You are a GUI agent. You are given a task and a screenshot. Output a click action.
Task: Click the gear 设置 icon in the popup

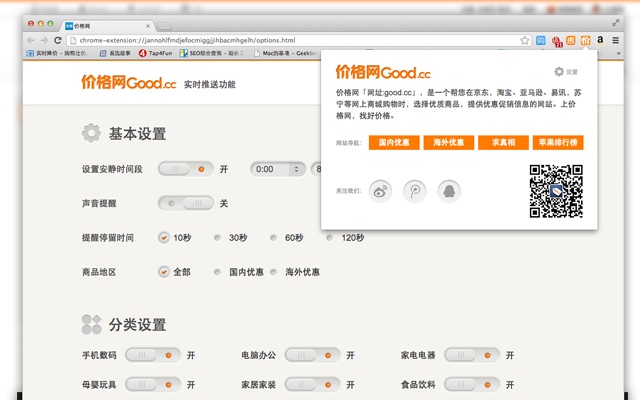(x=566, y=72)
